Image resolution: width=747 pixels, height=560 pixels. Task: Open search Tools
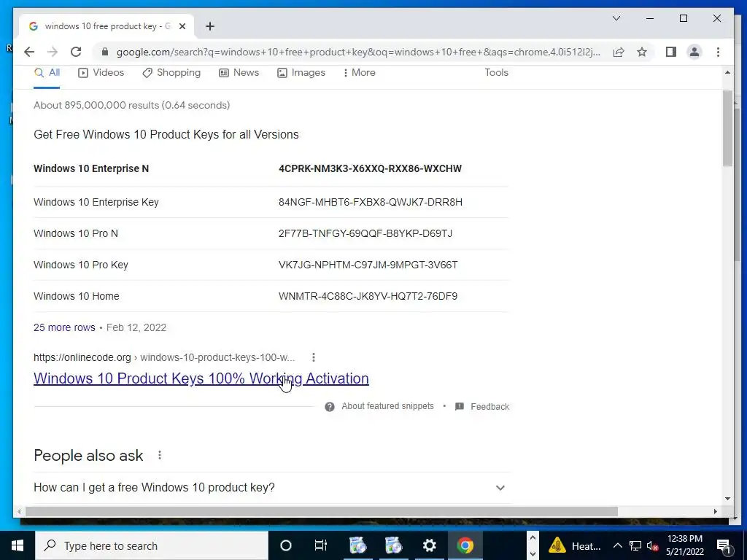pyautogui.click(x=496, y=73)
